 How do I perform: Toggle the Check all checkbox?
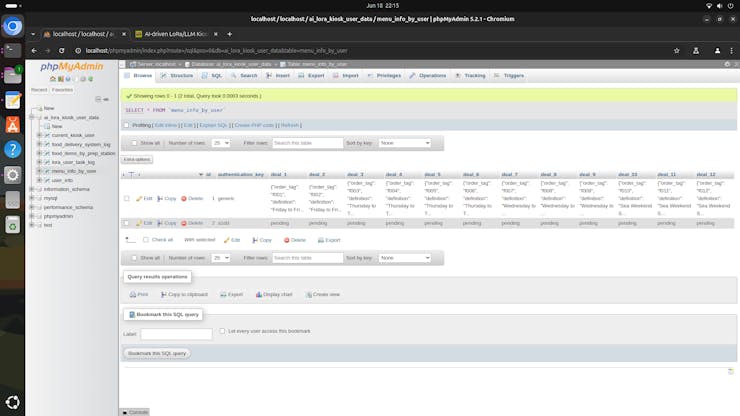(146, 240)
